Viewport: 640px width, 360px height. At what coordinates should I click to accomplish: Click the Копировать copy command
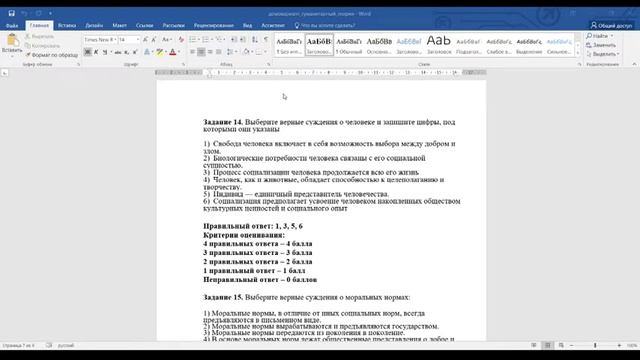42,46
